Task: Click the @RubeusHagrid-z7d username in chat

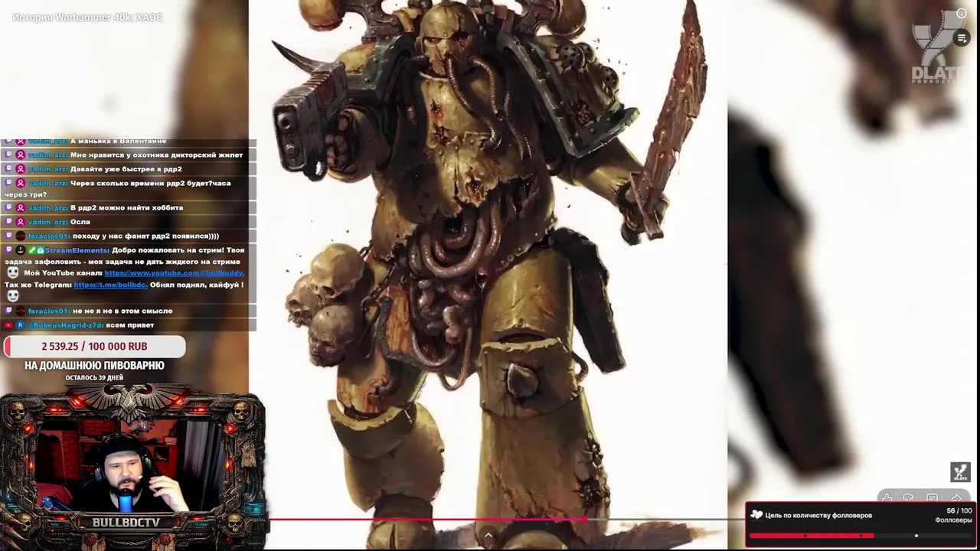Action: 67,325
